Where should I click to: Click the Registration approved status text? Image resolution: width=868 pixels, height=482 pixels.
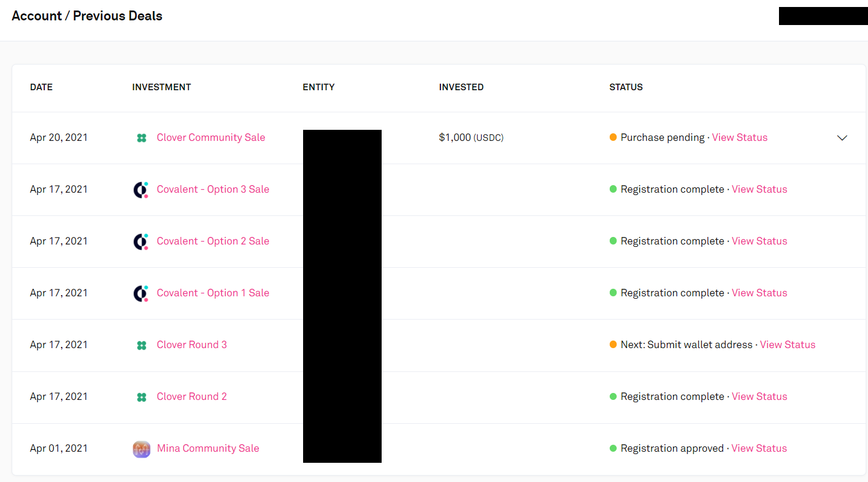672,448
